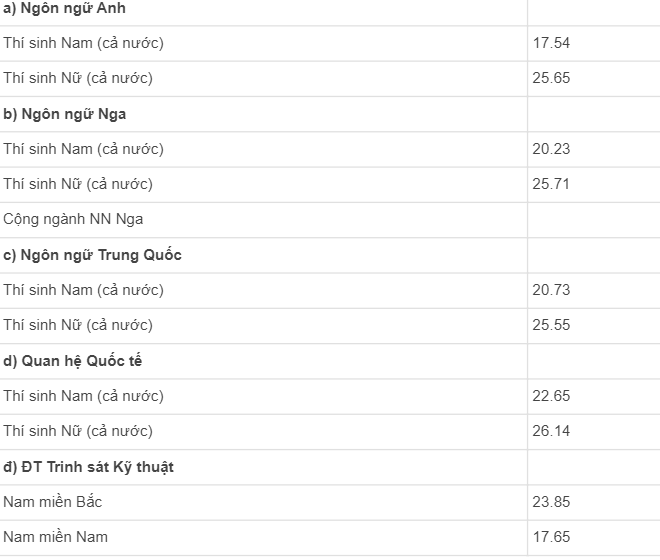Click the 22.65 score cell
The height and width of the screenshot is (560, 660).
(551, 396)
